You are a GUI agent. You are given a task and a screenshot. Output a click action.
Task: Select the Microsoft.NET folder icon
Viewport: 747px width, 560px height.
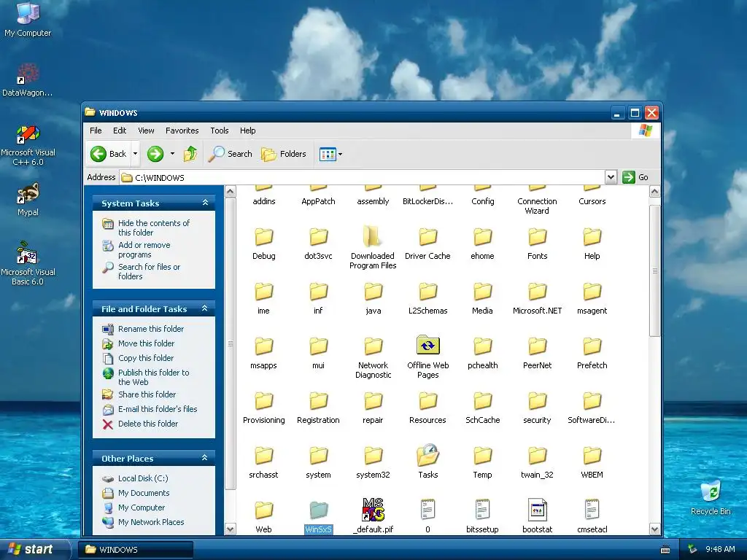coord(538,291)
